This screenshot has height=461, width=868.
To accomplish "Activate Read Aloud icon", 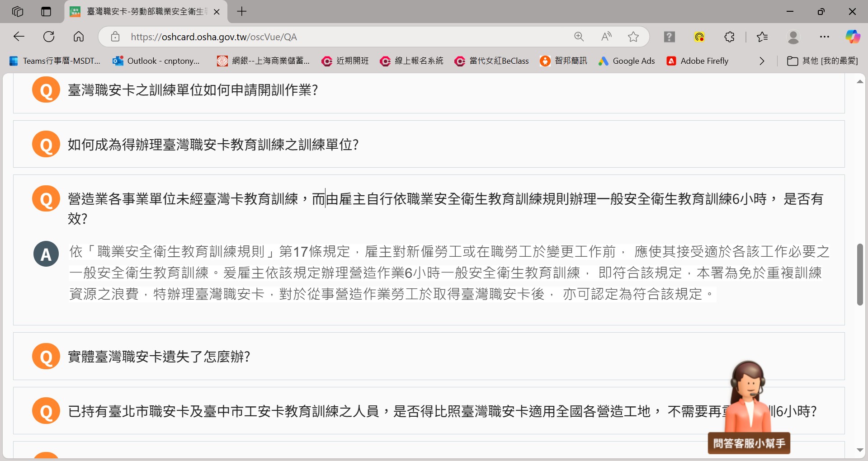I will [x=606, y=37].
